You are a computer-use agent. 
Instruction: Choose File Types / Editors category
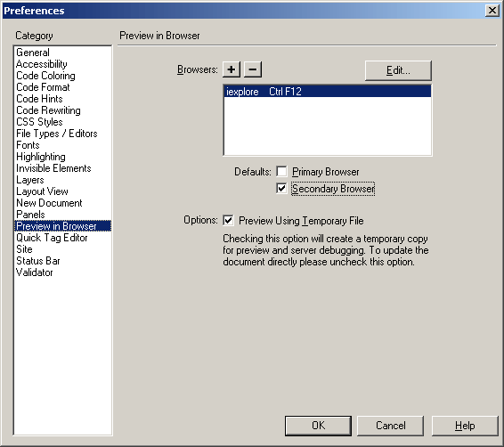[x=57, y=134]
